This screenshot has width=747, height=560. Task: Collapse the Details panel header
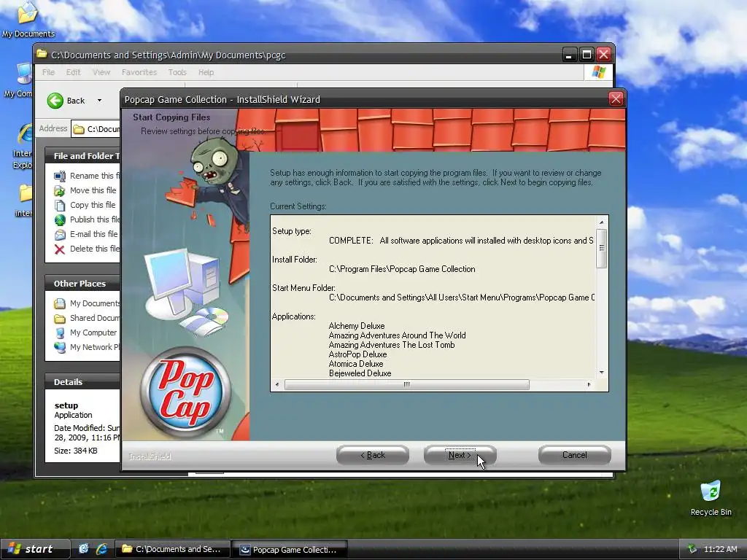[82, 382]
